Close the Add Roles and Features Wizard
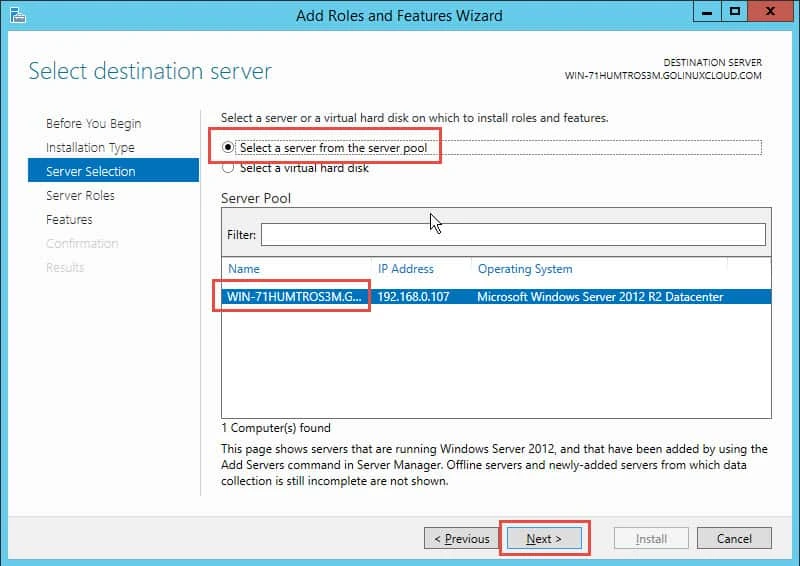The width and height of the screenshot is (800, 566). [x=771, y=11]
